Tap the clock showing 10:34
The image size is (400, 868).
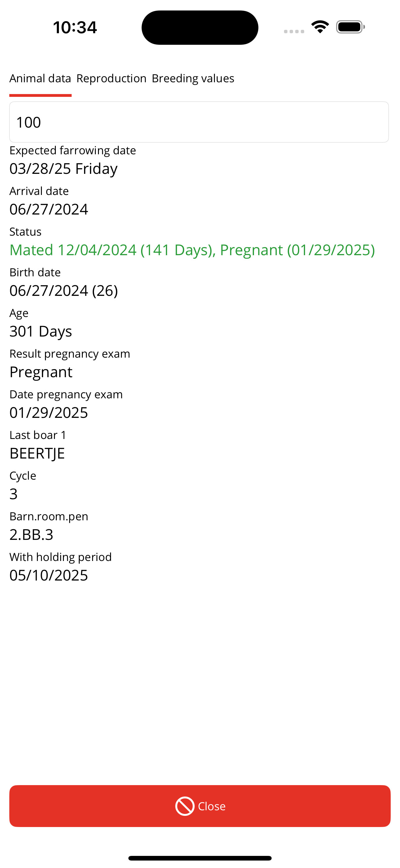(x=75, y=27)
